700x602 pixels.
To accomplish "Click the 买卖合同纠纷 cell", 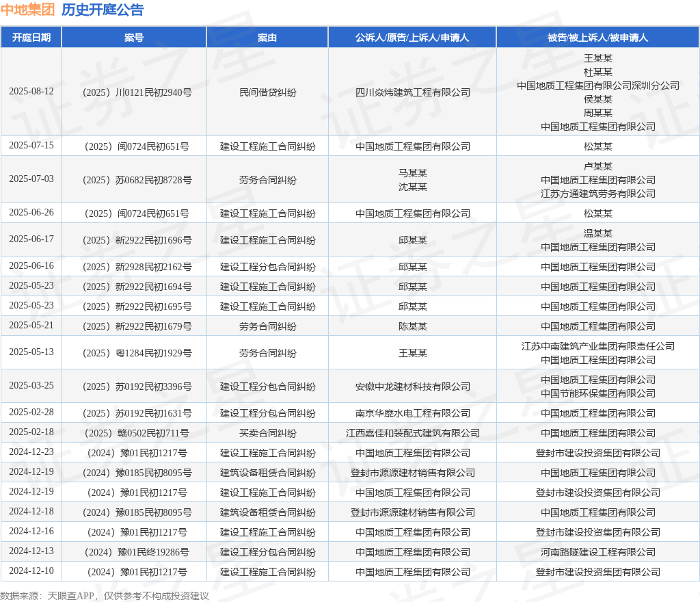I will click(x=267, y=433).
